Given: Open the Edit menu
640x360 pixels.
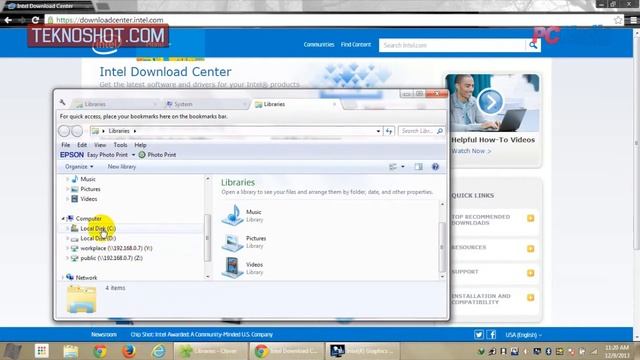Looking at the screenshot, I should [x=82, y=145].
